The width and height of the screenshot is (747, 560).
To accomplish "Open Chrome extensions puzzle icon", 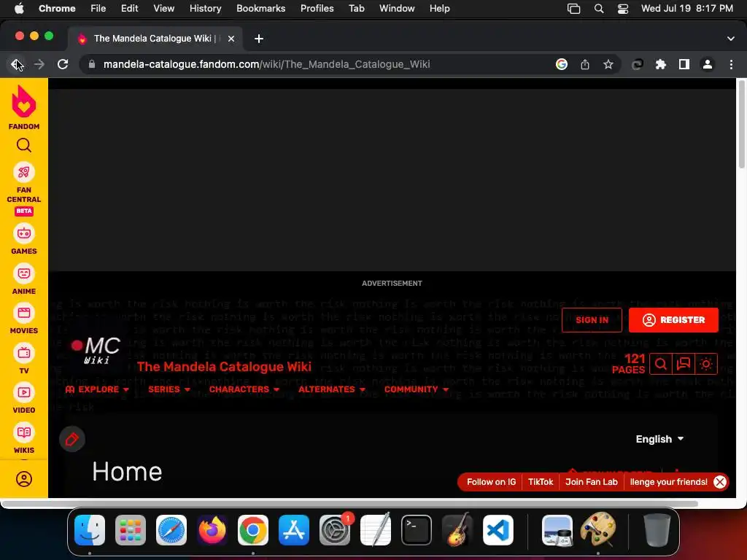I will pyautogui.click(x=661, y=64).
